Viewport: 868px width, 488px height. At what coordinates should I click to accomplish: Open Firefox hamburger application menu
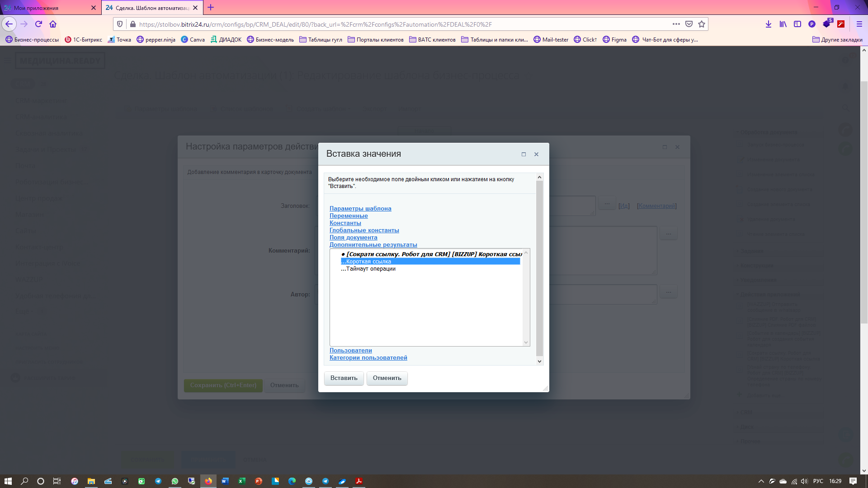tap(859, 24)
